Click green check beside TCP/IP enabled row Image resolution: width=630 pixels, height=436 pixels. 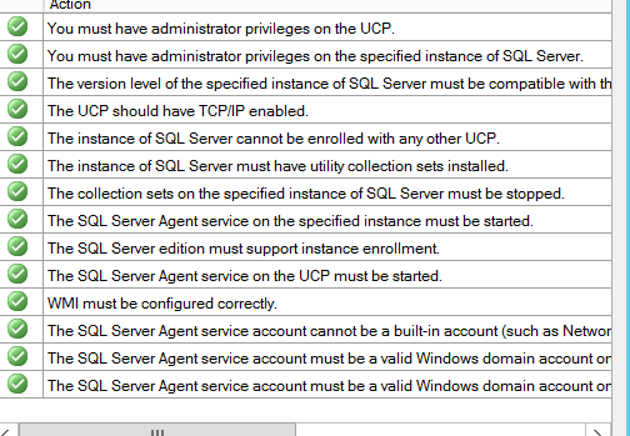click(x=17, y=109)
